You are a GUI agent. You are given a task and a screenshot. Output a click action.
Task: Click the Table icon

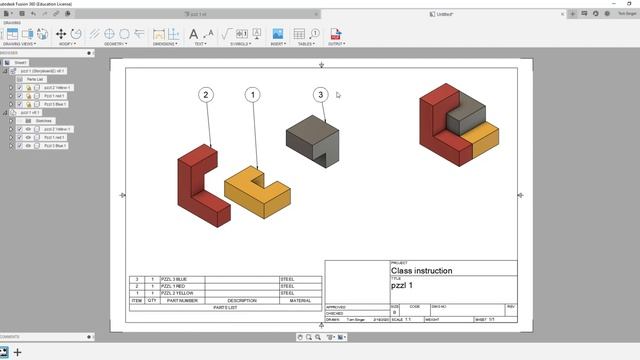tap(299, 34)
